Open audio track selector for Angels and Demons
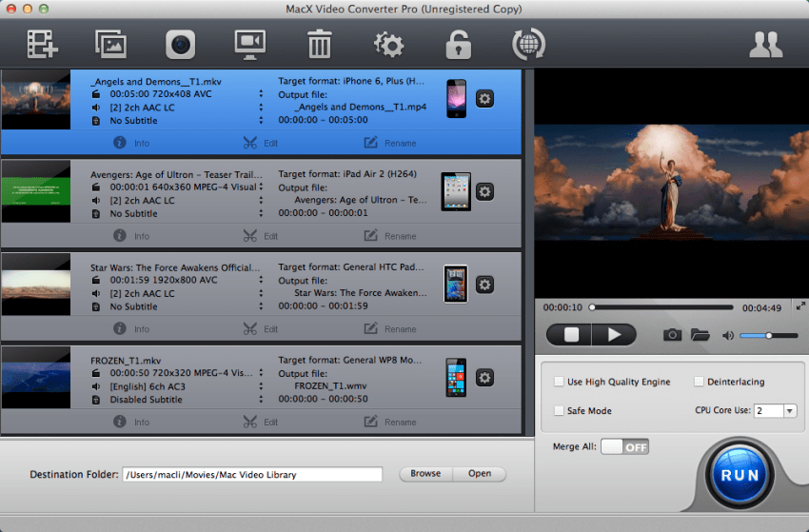The width and height of the screenshot is (809, 532). coord(261,108)
